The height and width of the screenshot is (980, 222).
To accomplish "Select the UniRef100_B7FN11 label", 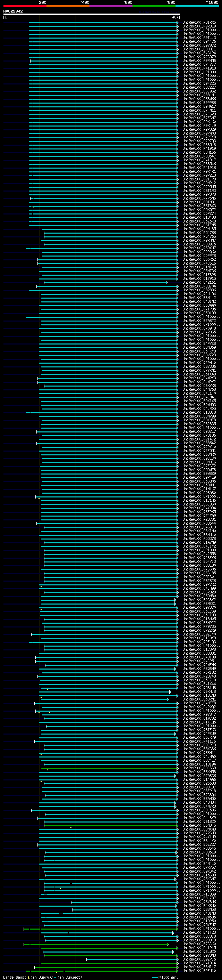I will point(199,110).
